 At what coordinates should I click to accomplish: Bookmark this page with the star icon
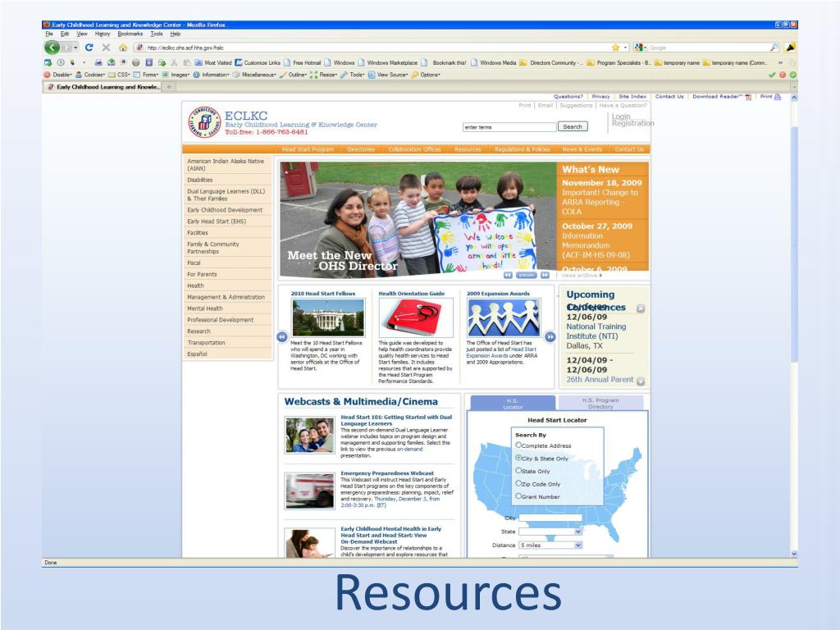click(x=615, y=47)
